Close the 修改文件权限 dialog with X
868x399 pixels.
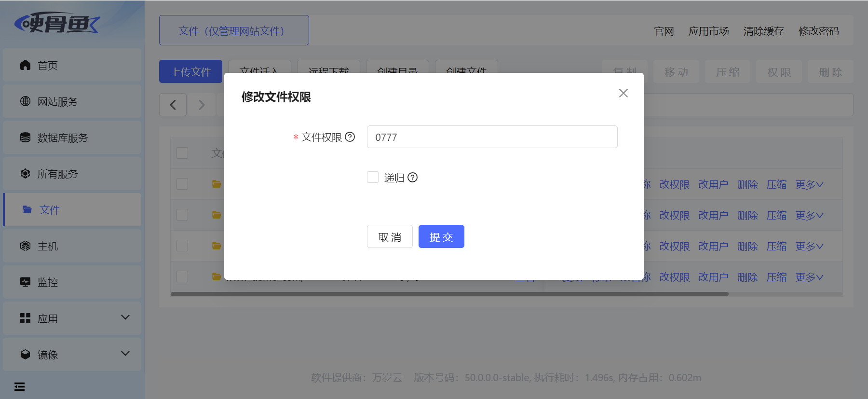[x=624, y=93]
